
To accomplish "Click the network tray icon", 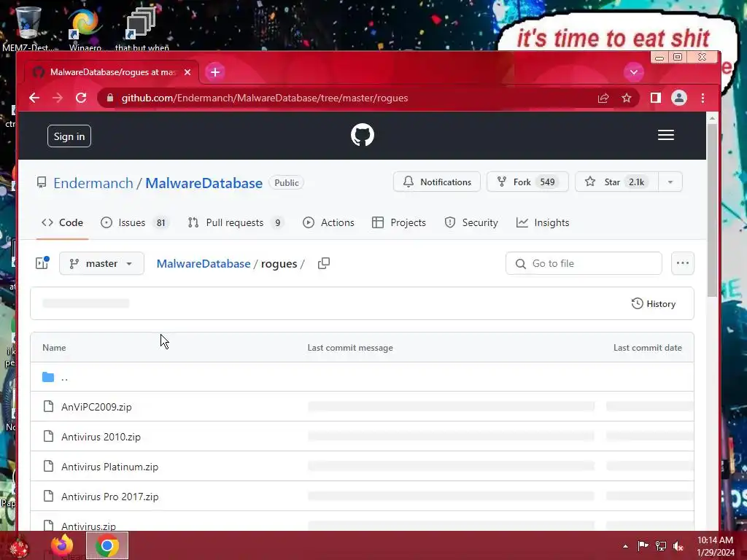I will tap(661, 546).
